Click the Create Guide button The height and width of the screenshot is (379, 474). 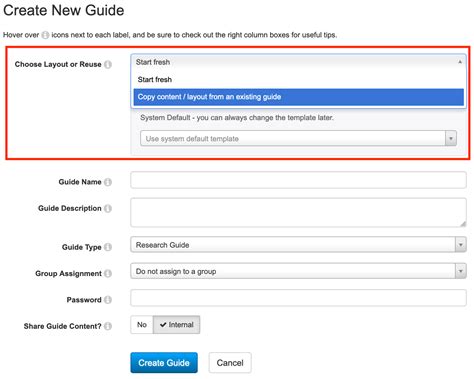click(164, 363)
